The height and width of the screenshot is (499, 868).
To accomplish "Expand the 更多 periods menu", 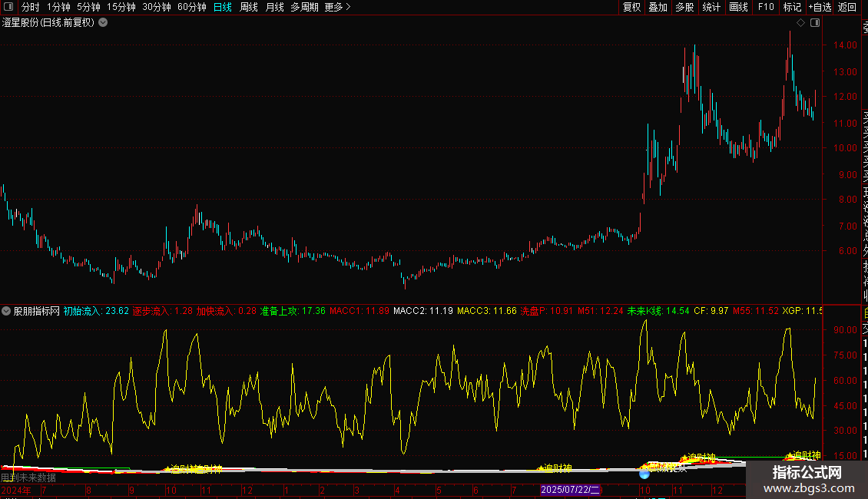I will 338,7.
